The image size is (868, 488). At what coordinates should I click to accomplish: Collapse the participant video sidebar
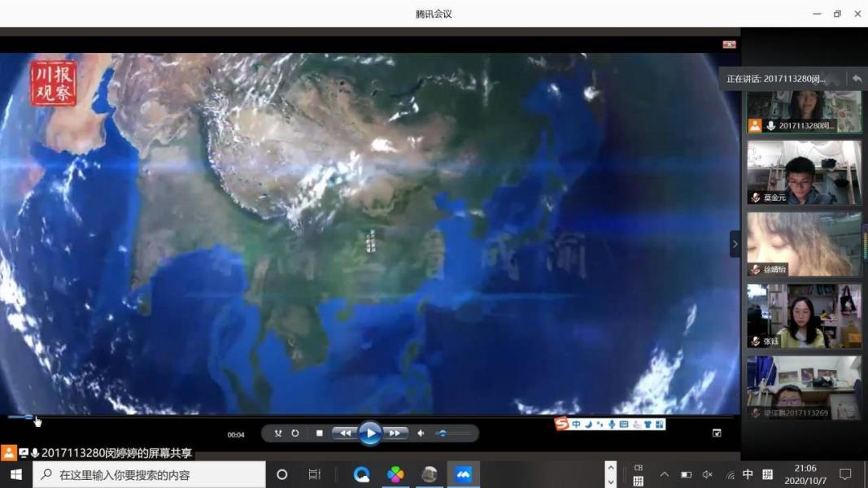point(735,244)
